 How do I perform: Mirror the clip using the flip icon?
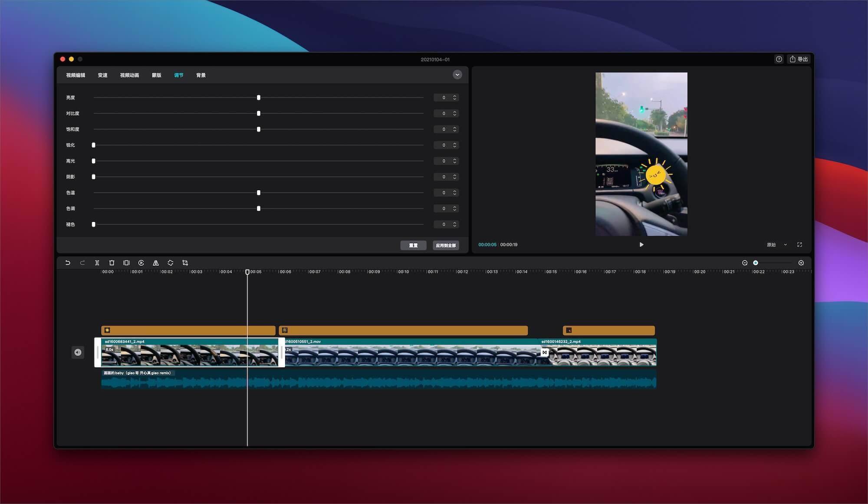[x=155, y=263]
